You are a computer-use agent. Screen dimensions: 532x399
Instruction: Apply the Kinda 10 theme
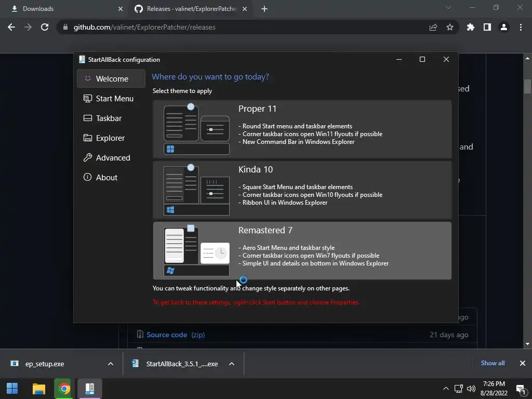click(x=302, y=190)
